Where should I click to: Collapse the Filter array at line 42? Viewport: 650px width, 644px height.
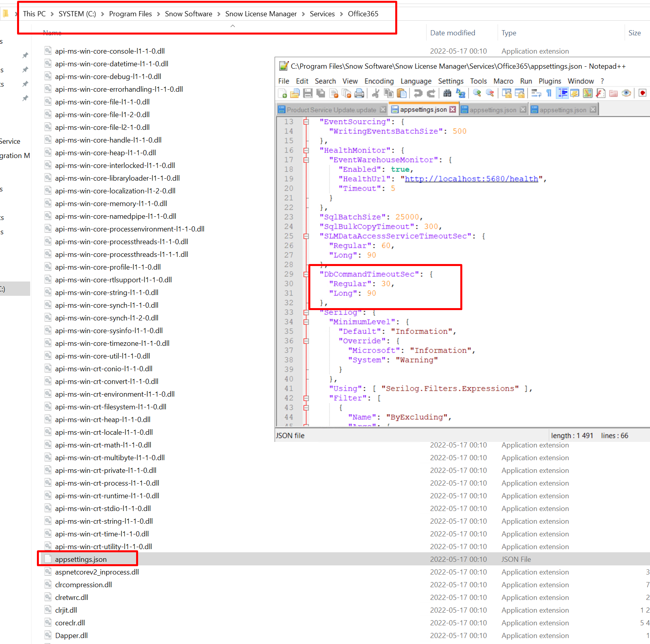[306, 398]
